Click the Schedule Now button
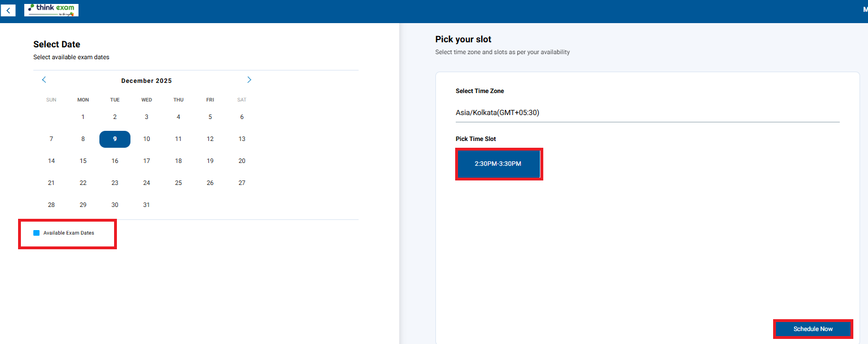868x344 pixels. coord(813,329)
